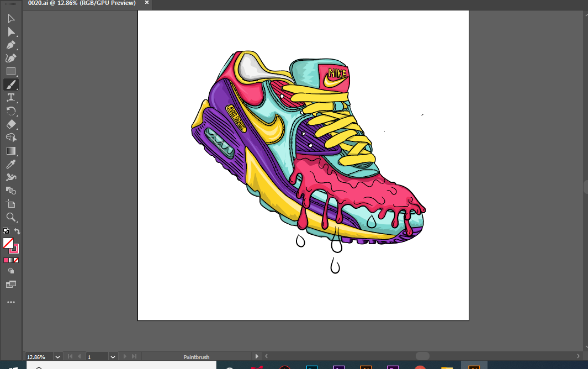Select the Direct Selection tool
Screen dimensions: 588x369
point(11,32)
